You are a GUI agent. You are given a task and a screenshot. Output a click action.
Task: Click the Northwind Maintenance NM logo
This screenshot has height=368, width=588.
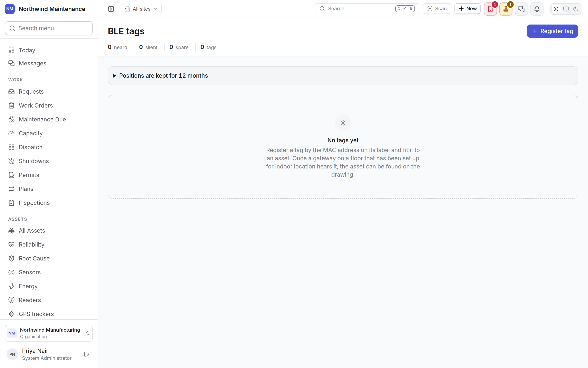coord(10,9)
